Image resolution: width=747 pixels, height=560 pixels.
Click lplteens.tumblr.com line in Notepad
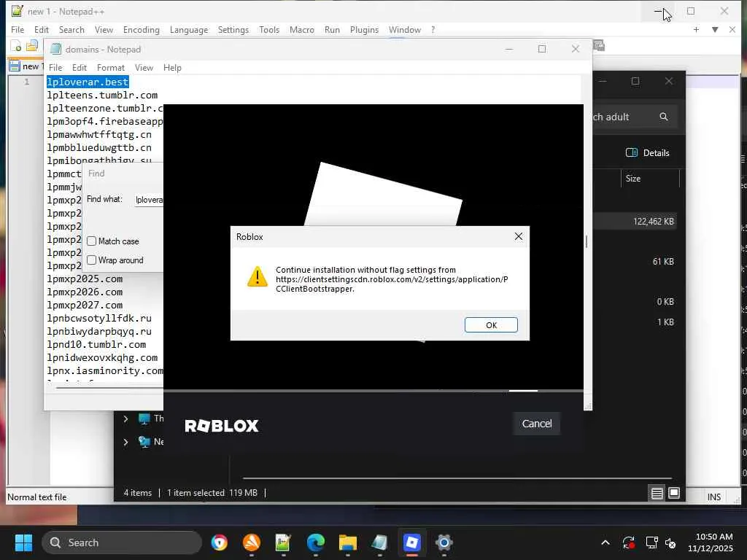102,96
